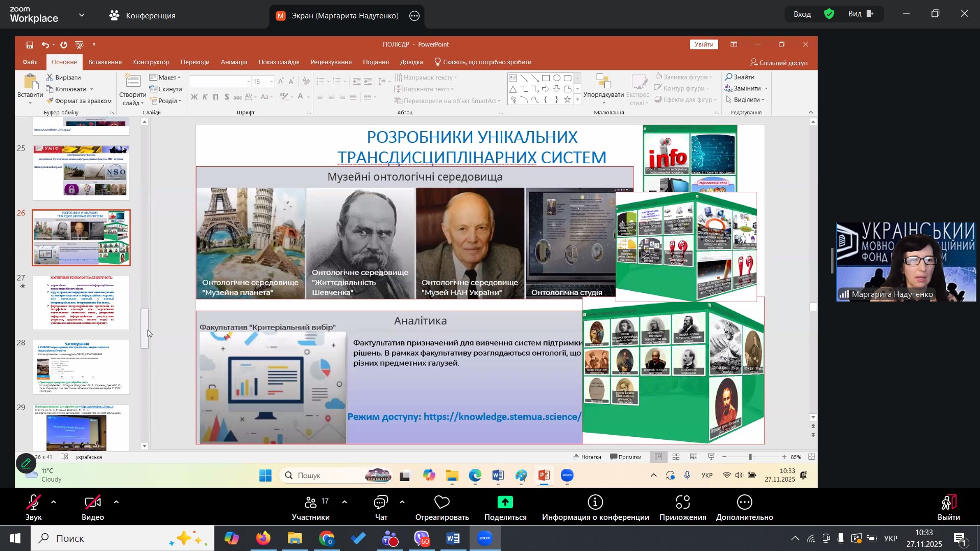Open the Вставлення ribbon tab
The height and width of the screenshot is (551, 980).
coord(105,62)
